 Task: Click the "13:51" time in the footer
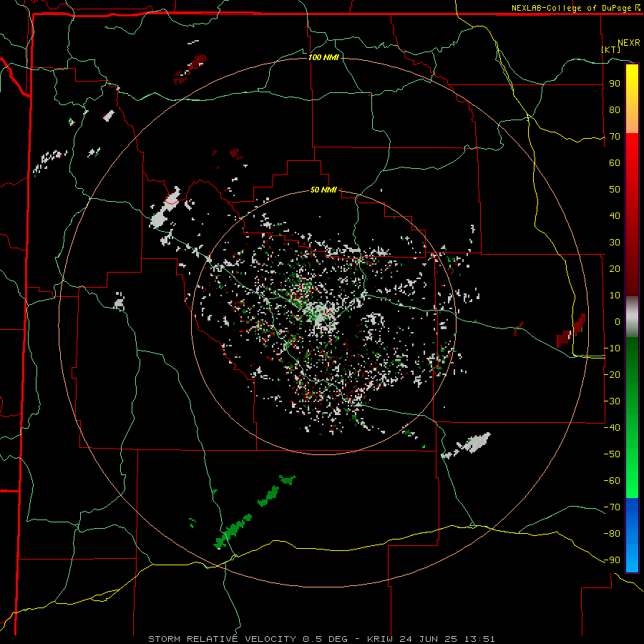tap(479, 639)
